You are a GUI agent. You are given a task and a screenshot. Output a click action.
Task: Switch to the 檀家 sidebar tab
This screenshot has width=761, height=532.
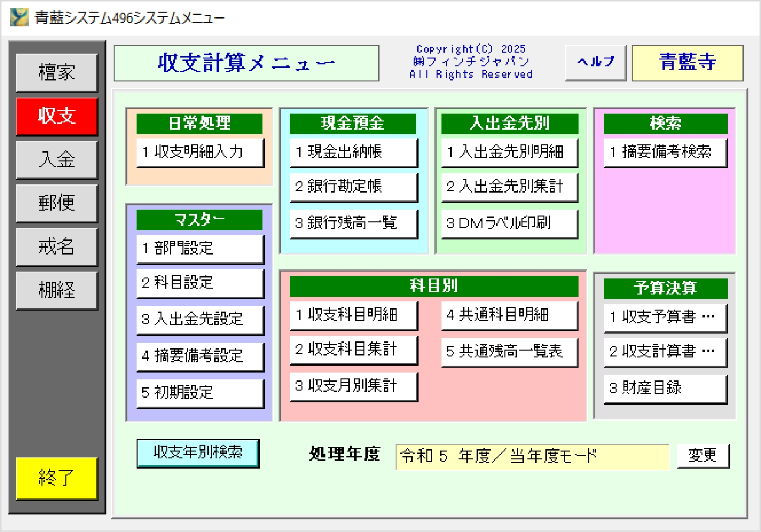57,73
